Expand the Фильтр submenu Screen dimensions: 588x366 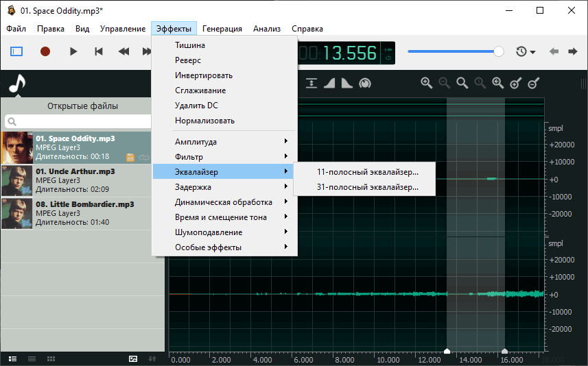tap(224, 156)
